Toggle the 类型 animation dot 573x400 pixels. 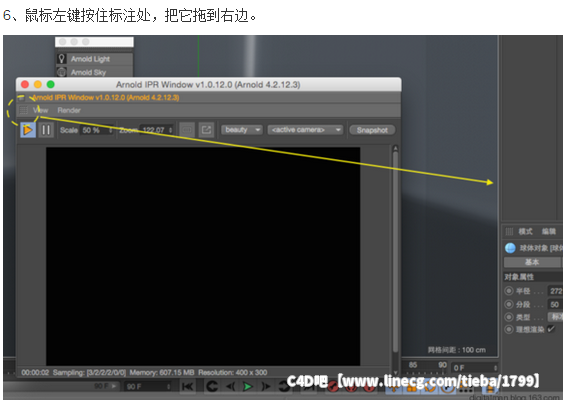pyautogui.click(x=509, y=317)
